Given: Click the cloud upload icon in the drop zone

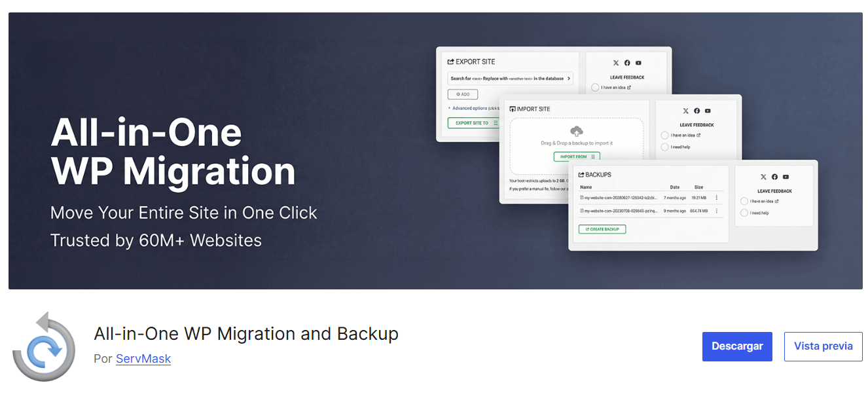Looking at the screenshot, I should point(577,131).
